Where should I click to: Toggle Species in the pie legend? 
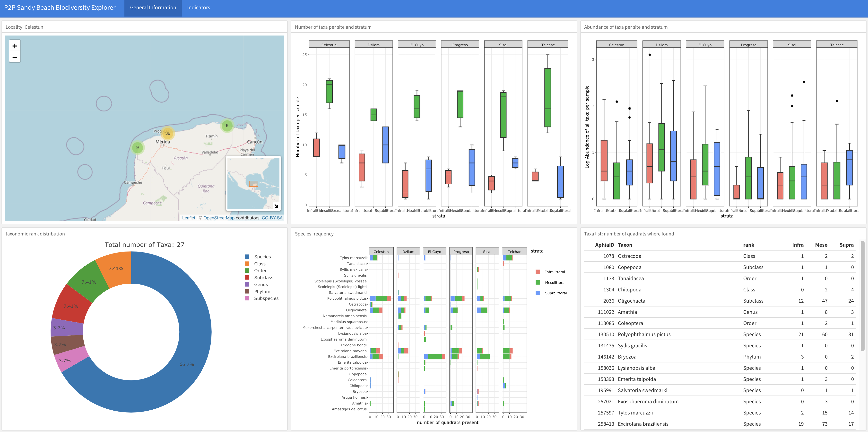[x=262, y=257]
